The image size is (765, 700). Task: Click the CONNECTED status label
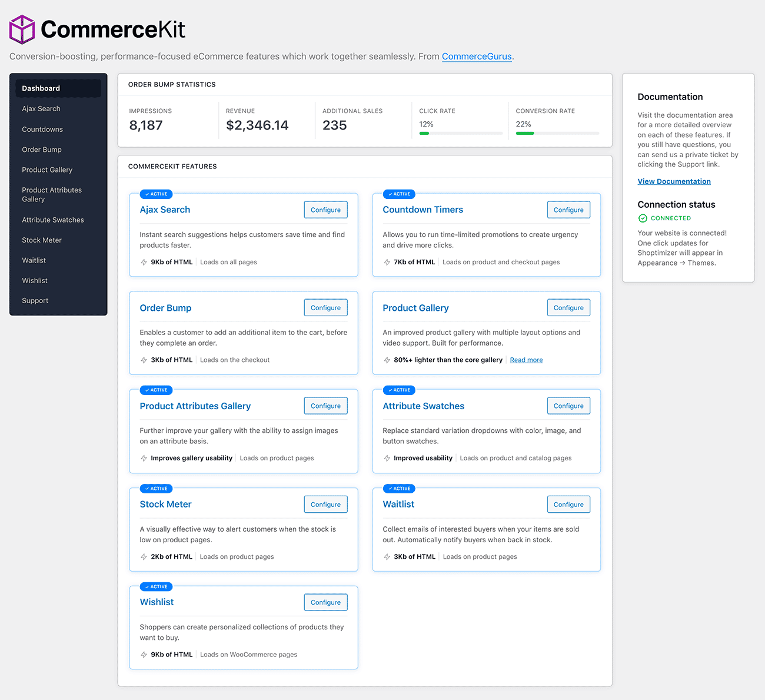point(671,218)
